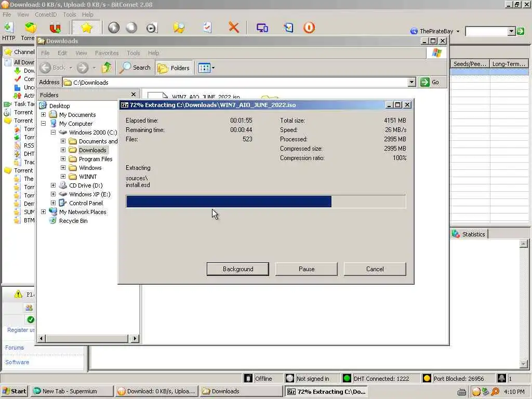This screenshot has height=399, width=532.
Task: Click the bell notification icon in status bar
Action: tap(501, 378)
